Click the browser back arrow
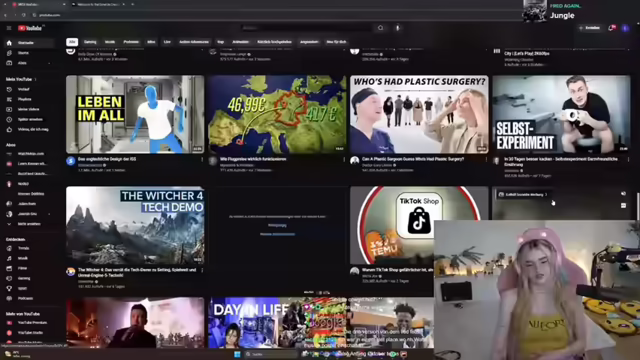The height and width of the screenshot is (360, 640). click(x=5, y=15)
